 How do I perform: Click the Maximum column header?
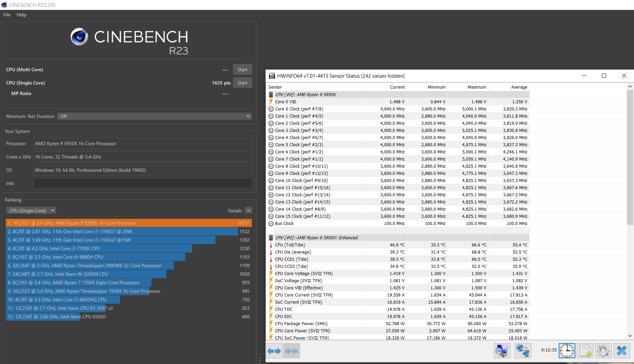click(x=468, y=87)
